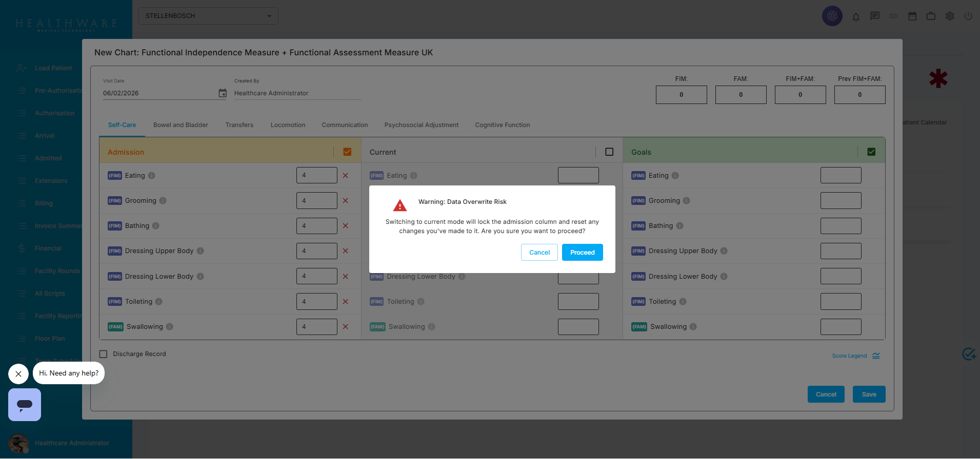Dismiss the 'Need any help?' chat bubble

(x=18, y=374)
